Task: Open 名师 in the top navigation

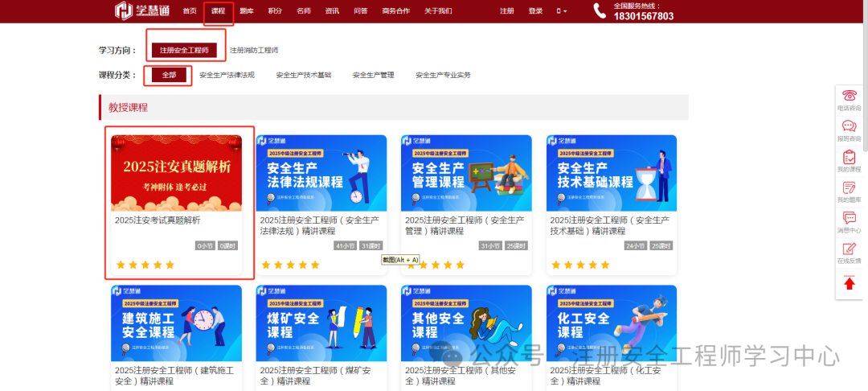Action: [x=303, y=11]
